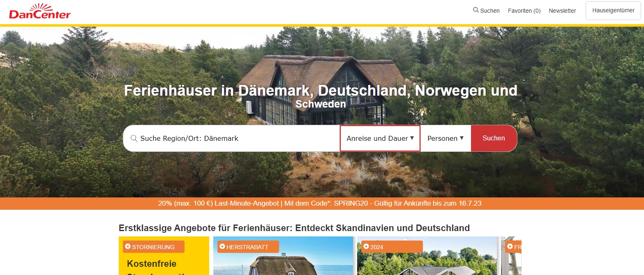Image resolution: width=644 pixels, height=275 pixels.
Task: Click the DanCenter logo
Action: [40, 11]
